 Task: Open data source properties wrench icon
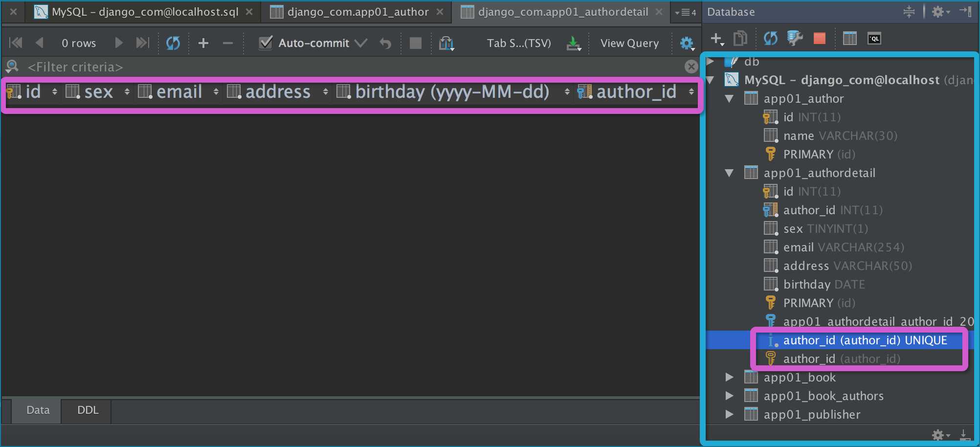(x=795, y=38)
